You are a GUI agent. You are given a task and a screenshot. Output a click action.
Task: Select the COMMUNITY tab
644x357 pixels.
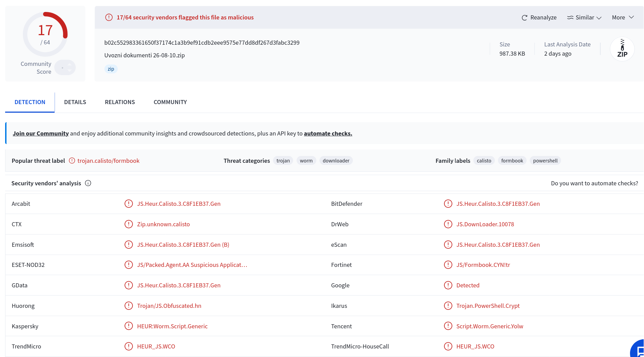pos(170,102)
